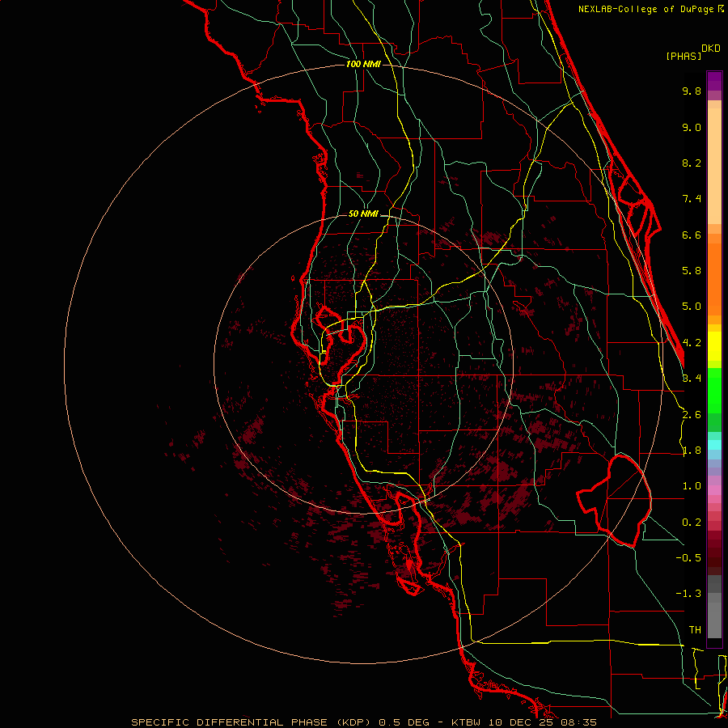Click the (KDP) abbreviation in the caption
The height and width of the screenshot is (728, 728).
tap(353, 722)
